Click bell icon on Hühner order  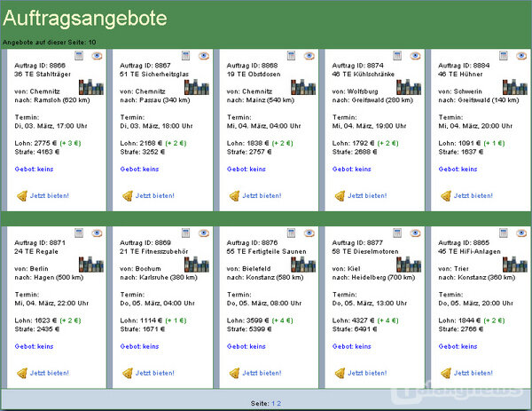pyautogui.click(x=446, y=196)
